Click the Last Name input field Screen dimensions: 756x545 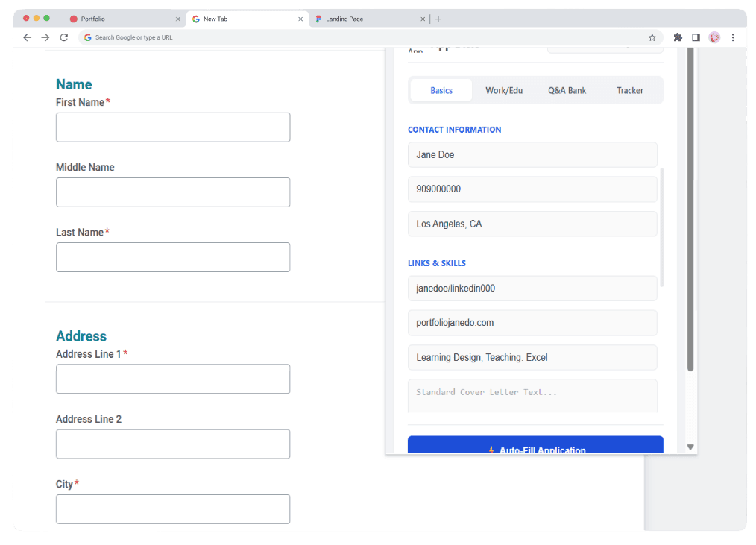click(x=173, y=257)
